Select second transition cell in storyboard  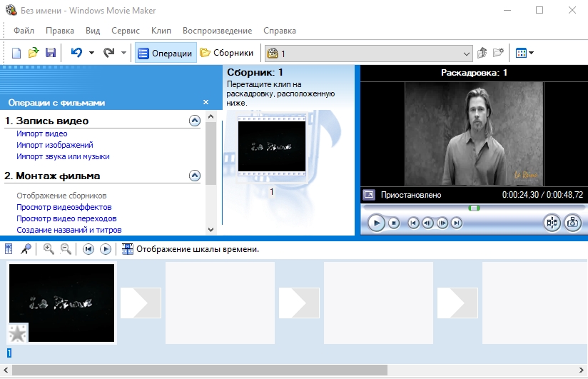click(x=299, y=303)
